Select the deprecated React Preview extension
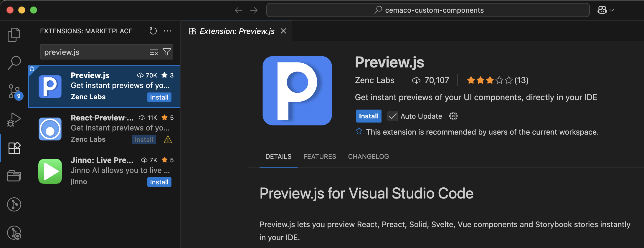This screenshot has height=248, width=644. click(104, 129)
